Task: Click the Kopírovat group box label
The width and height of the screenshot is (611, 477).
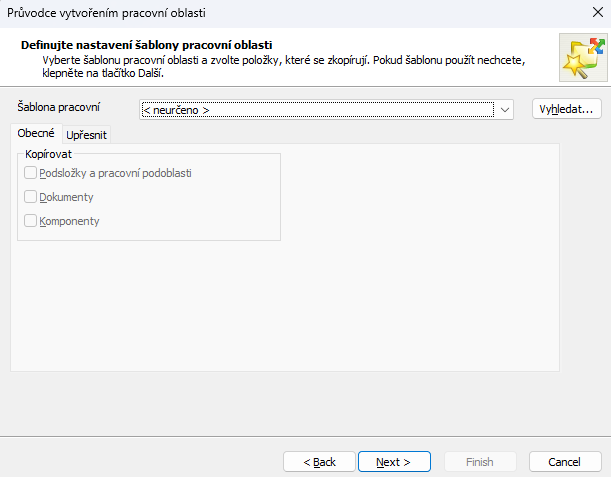Action: pos(48,153)
